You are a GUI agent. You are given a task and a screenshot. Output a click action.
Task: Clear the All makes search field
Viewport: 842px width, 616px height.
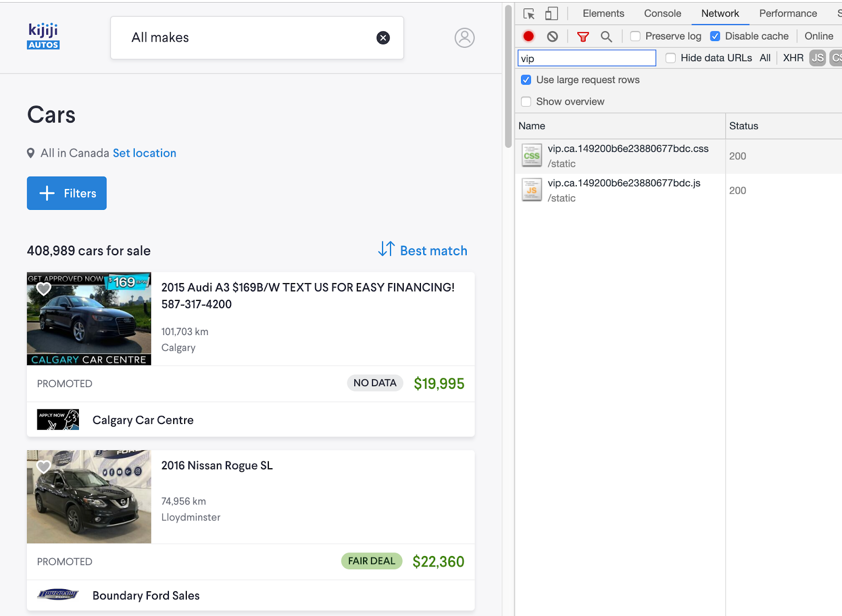(x=383, y=38)
